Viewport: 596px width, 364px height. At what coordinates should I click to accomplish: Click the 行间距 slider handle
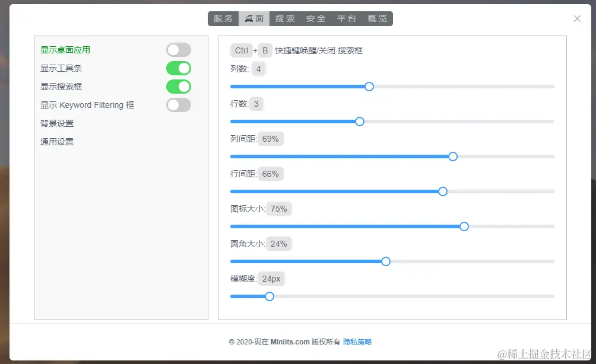click(443, 191)
